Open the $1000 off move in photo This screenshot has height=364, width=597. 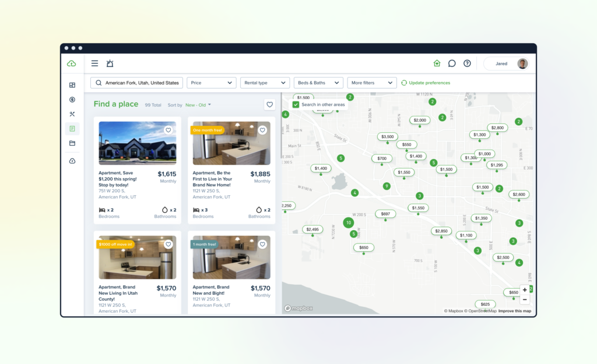[x=138, y=257]
